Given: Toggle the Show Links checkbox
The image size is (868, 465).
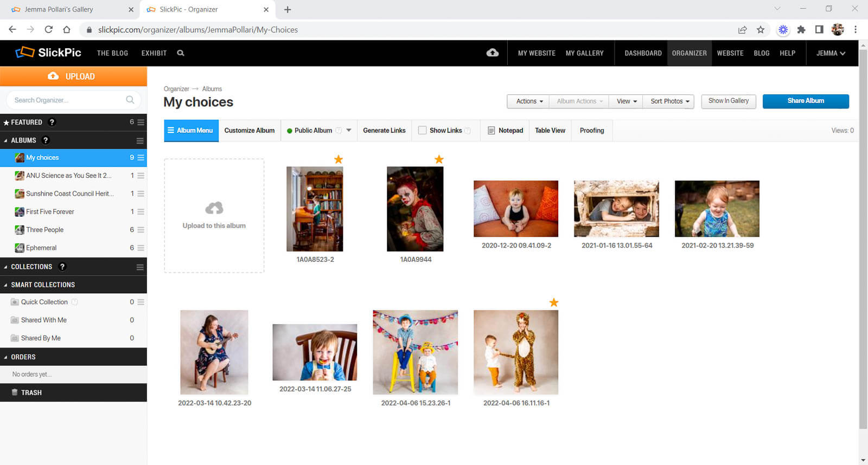Looking at the screenshot, I should point(422,131).
